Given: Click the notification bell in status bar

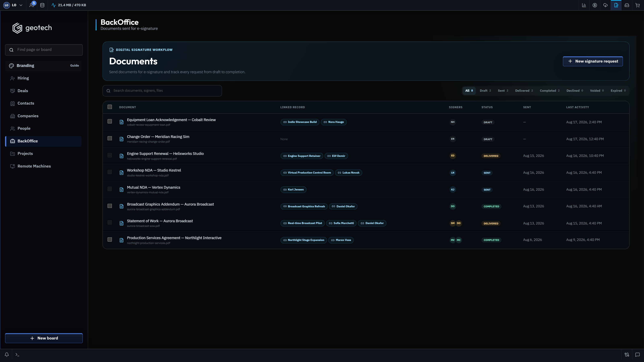Looking at the screenshot, I should [7, 355].
